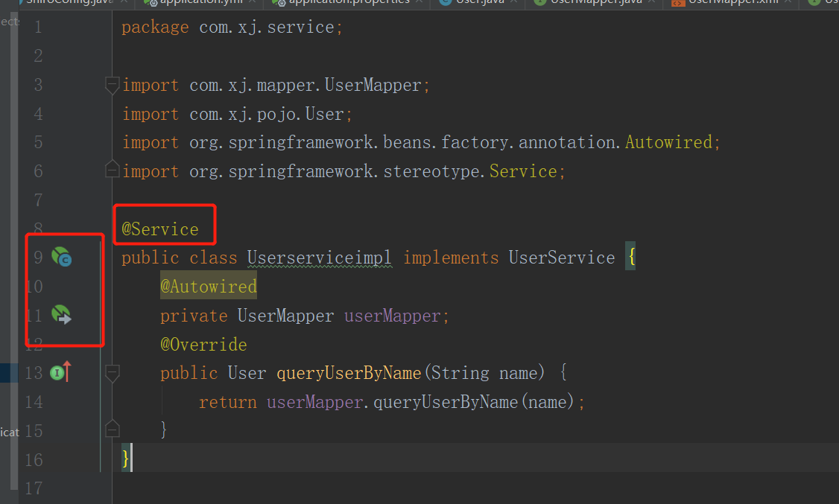Select the application.properties tab
This screenshot has height=504, width=839.
coord(347,2)
